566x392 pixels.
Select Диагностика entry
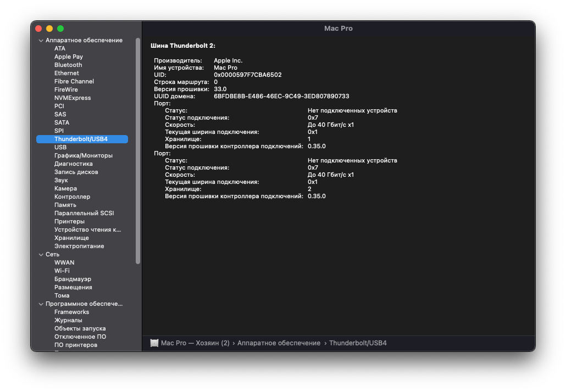coord(73,164)
